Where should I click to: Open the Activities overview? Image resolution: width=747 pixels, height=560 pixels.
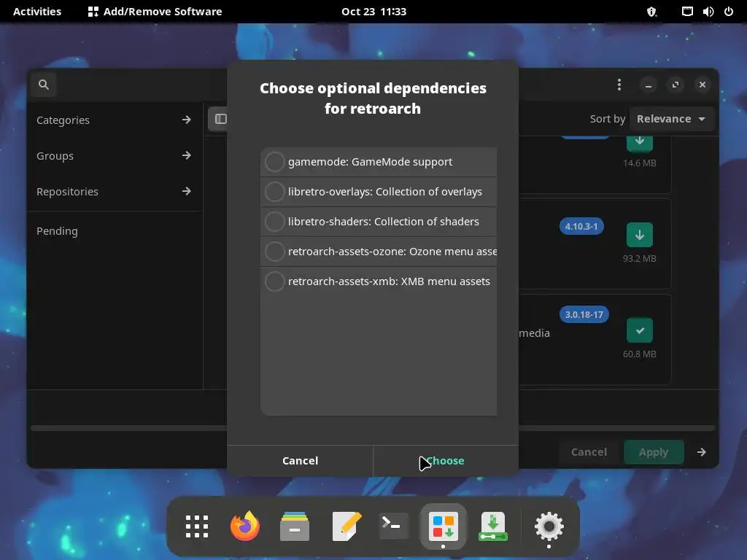coord(37,12)
